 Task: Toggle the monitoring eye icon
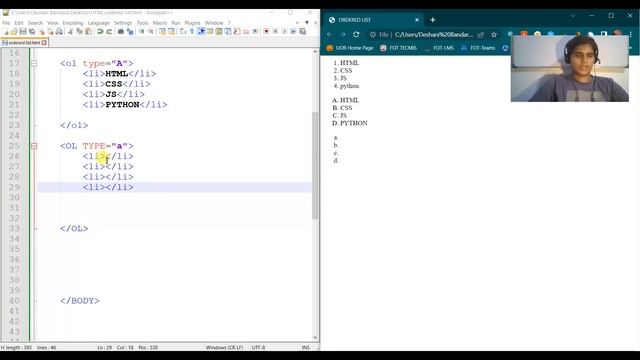(x=255, y=31)
